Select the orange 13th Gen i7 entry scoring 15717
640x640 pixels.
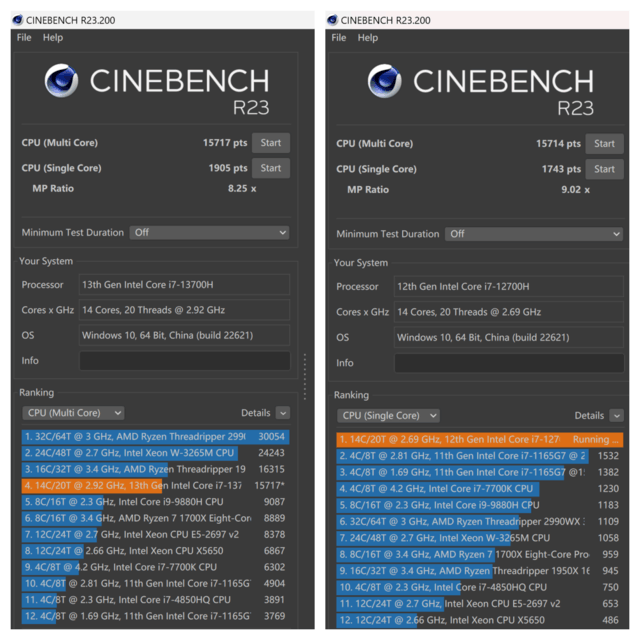[x=150, y=485]
